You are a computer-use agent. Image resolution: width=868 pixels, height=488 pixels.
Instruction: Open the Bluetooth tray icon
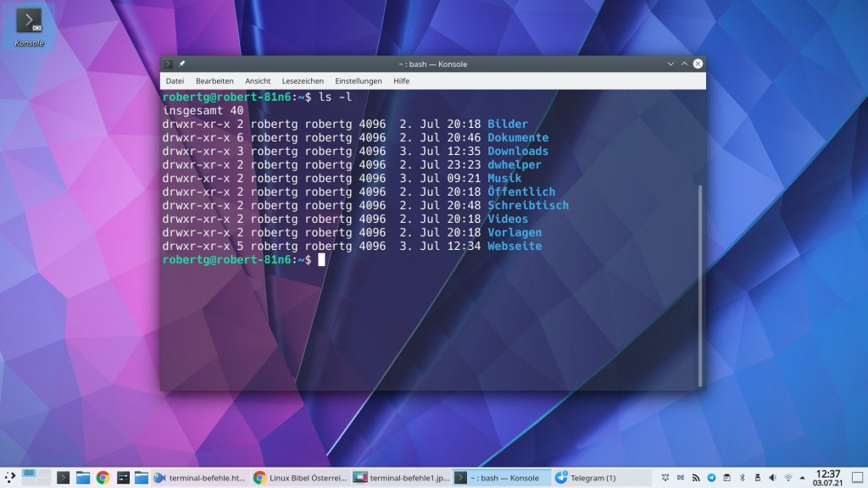click(x=743, y=478)
